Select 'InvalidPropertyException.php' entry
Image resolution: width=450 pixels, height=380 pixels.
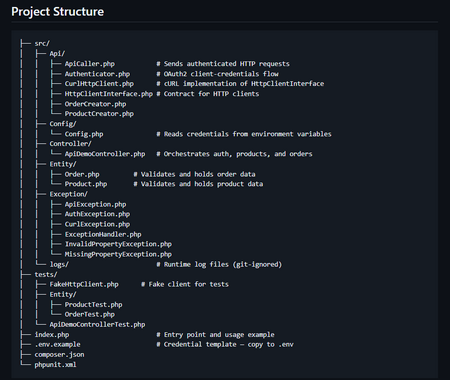click(118, 244)
